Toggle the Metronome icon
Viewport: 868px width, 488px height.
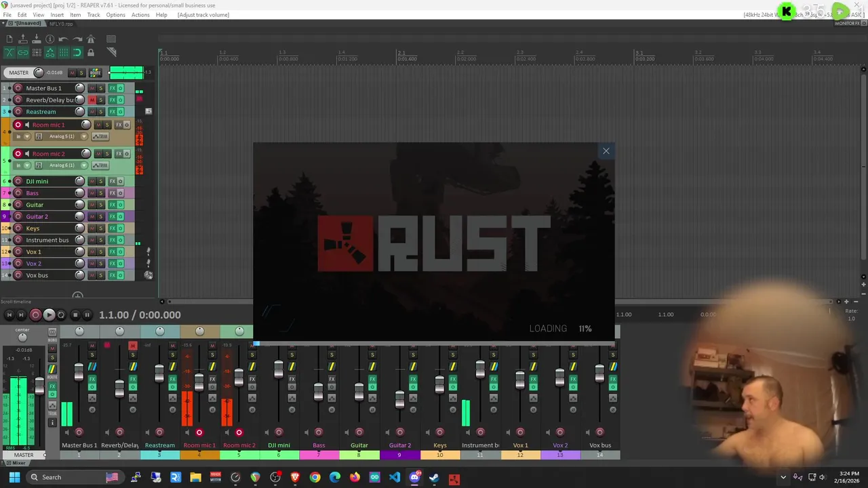point(91,39)
